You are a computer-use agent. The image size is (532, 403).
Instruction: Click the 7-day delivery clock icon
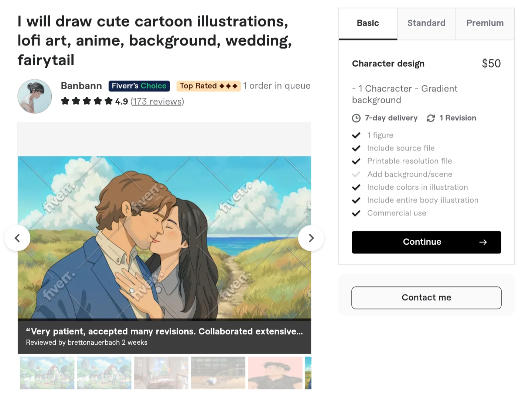(356, 118)
